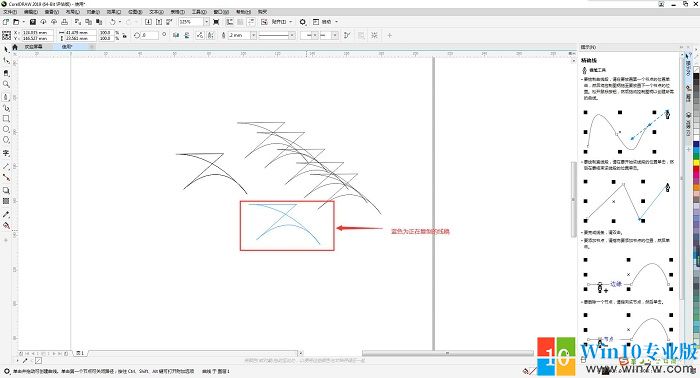Select the Parallel Dimension tool
This screenshot has width=700, height=378.
[x=6, y=166]
